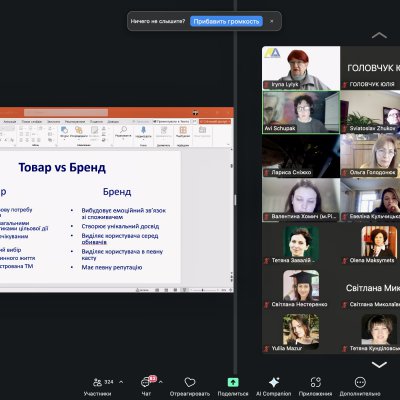
Task: Click bullet 'Вибудовує емоційний зв'язок зі споживачем'
Action: [124, 214]
